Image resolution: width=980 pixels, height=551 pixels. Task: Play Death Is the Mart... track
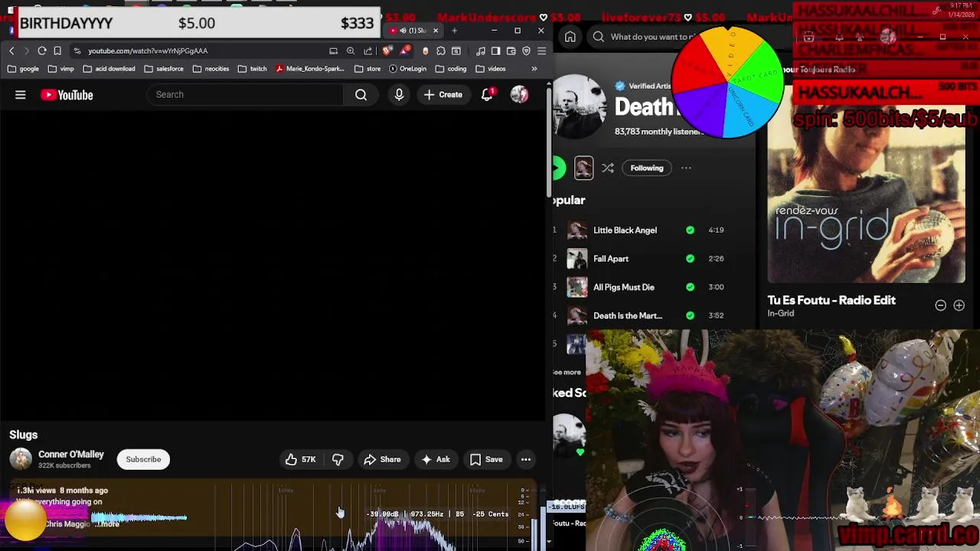pyautogui.click(x=628, y=315)
